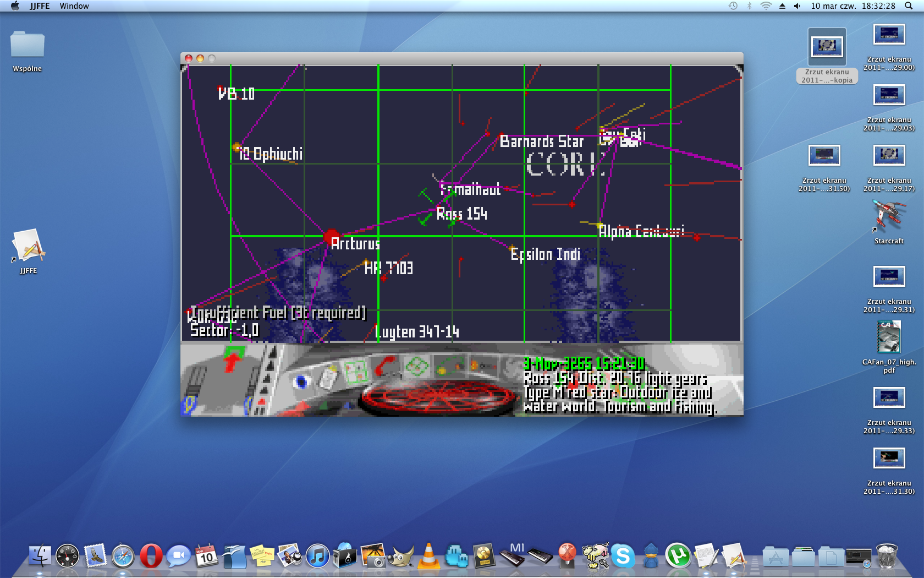This screenshot has width=924, height=578.
Task: Open uTorrent from the Dock
Action: pos(678,556)
